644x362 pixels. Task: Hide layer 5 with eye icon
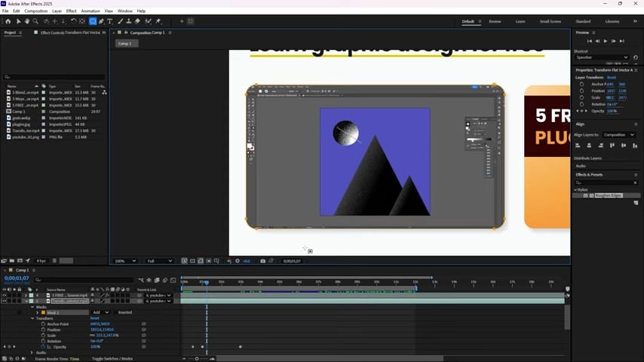tap(4, 301)
